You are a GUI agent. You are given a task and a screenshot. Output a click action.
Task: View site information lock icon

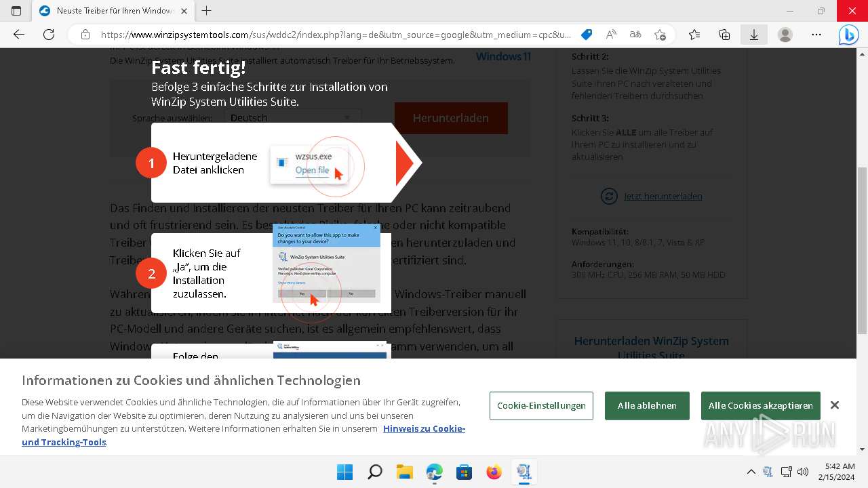point(85,35)
